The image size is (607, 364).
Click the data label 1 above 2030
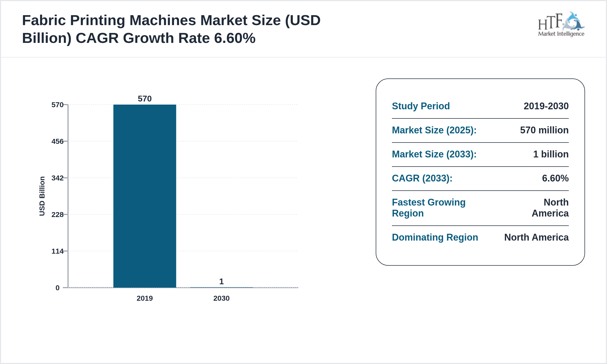221,281
